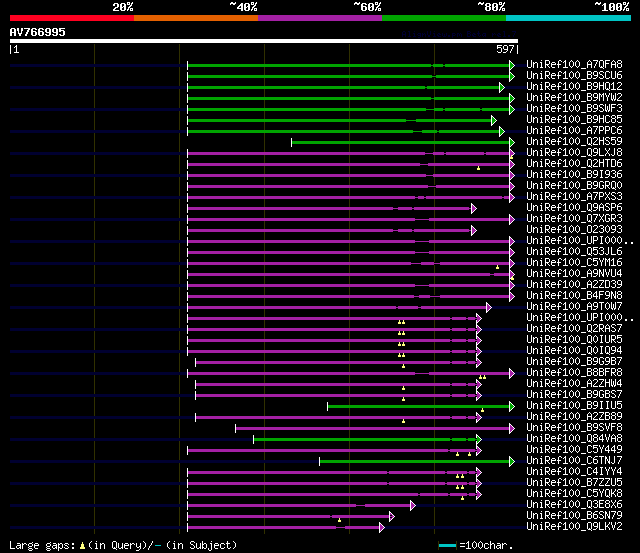Select the UniRef100_C6TNJ7 label

[x=574, y=461]
